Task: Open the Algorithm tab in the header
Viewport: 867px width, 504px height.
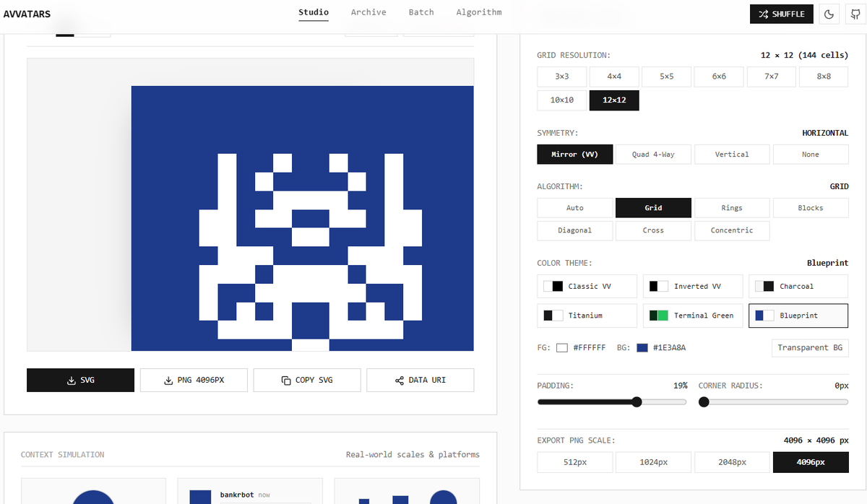Action: click(x=479, y=12)
